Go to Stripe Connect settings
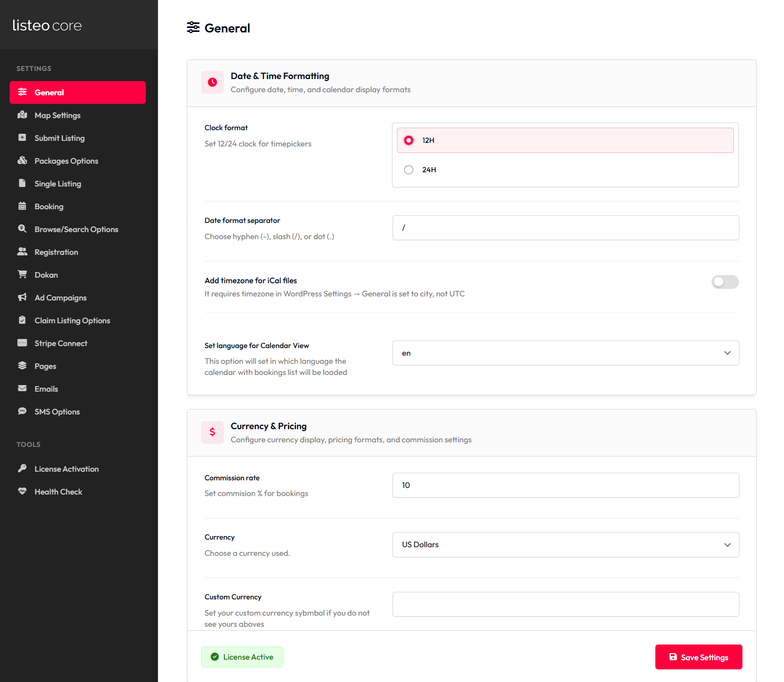 tap(61, 343)
